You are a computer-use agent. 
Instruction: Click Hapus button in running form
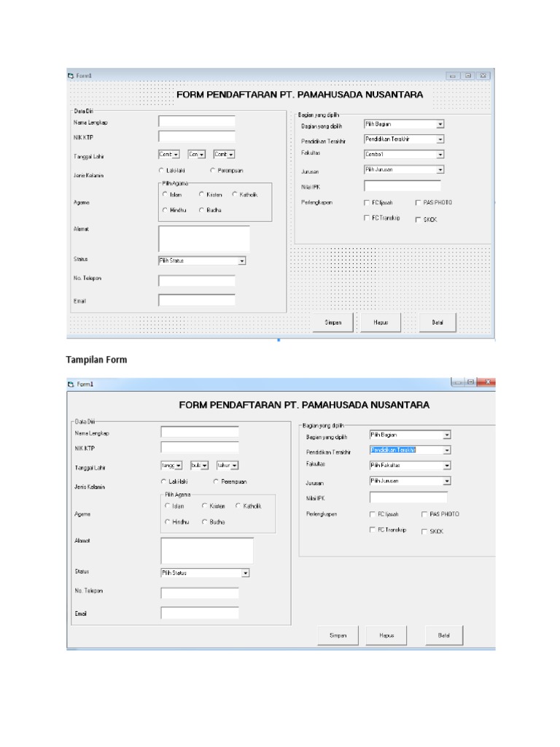[x=386, y=635]
